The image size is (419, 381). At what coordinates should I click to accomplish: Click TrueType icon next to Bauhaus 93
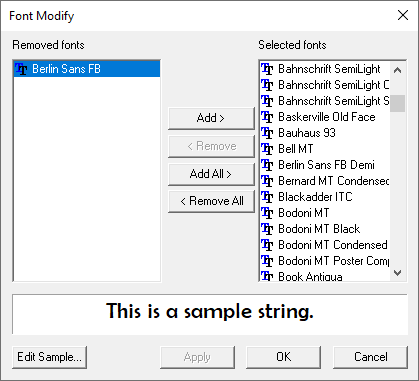click(267, 133)
